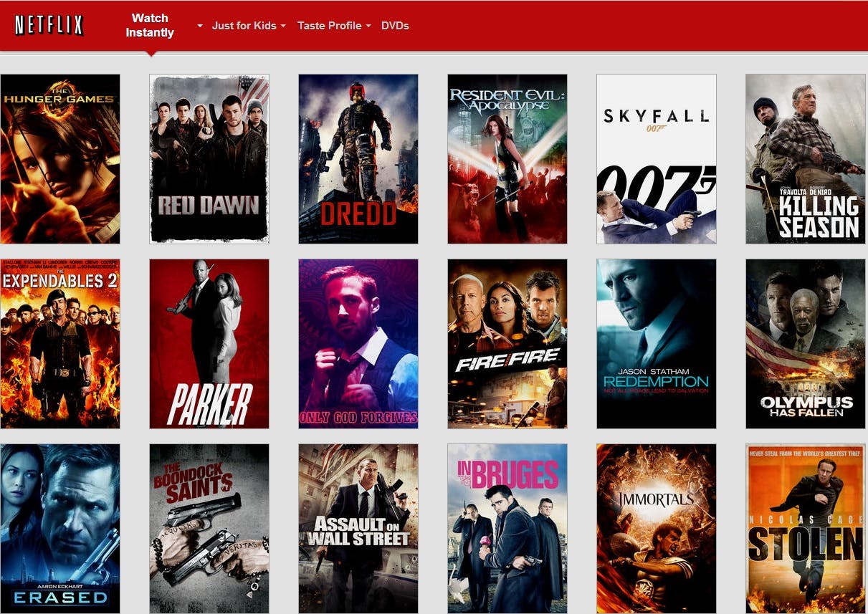
Task: Open Resident Evil: Apocalypse poster
Action: (x=507, y=159)
